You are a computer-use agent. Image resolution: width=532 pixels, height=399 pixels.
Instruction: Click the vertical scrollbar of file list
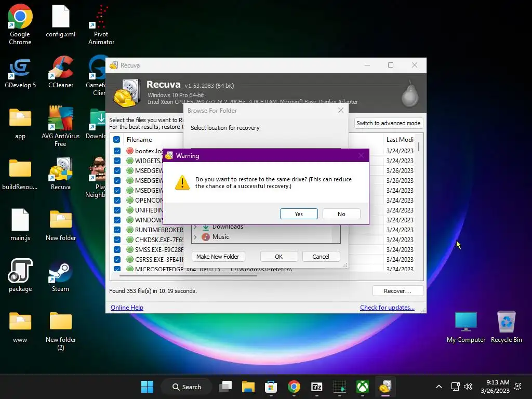419,147
